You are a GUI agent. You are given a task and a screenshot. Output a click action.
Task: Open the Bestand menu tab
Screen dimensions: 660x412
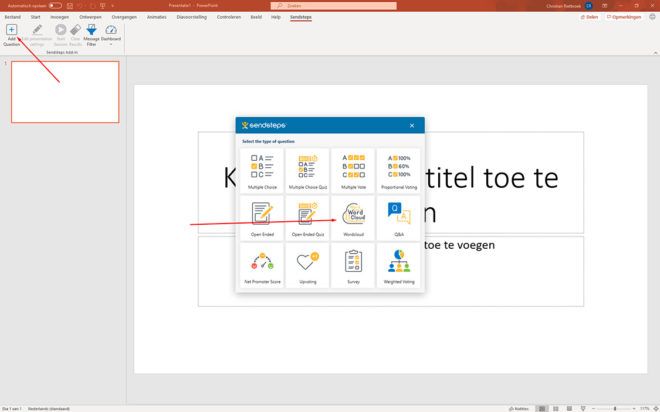click(x=13, y=17)
